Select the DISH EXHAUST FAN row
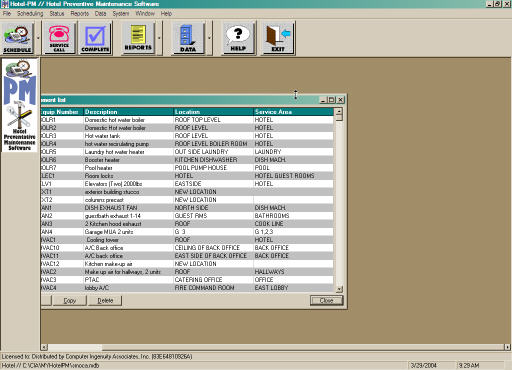 tap(187, 208)
